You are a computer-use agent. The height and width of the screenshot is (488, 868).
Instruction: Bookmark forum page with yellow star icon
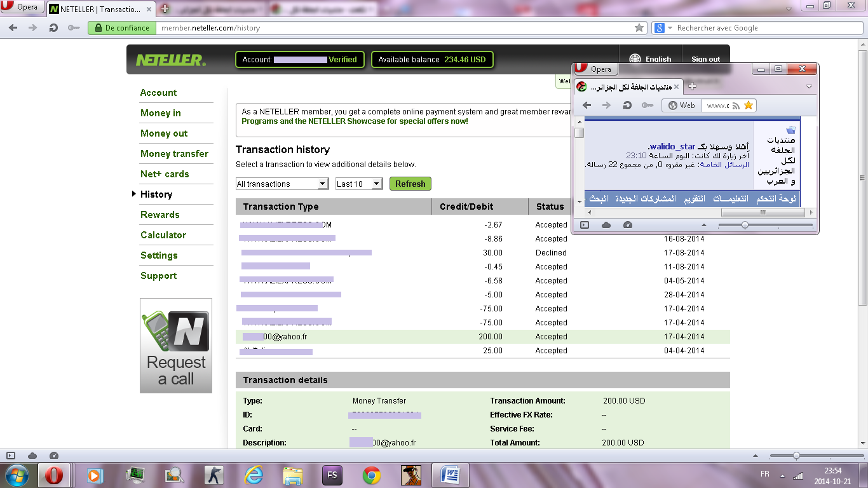tap(749, 105)
